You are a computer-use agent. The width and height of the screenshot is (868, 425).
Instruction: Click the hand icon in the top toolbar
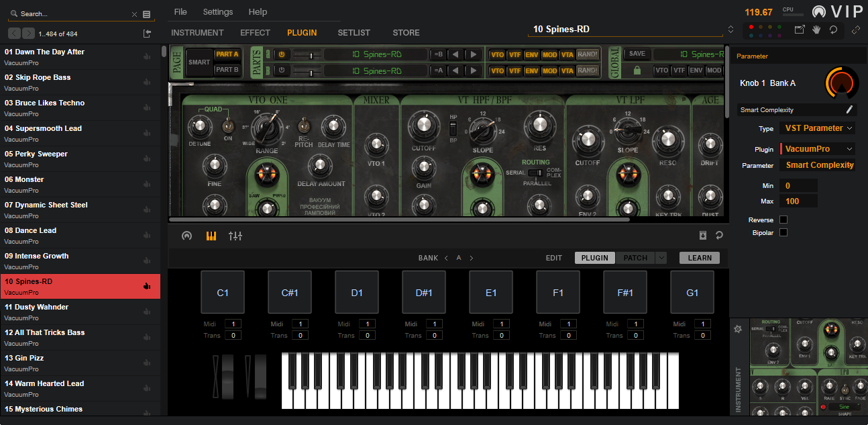click(x=816, y=30)
